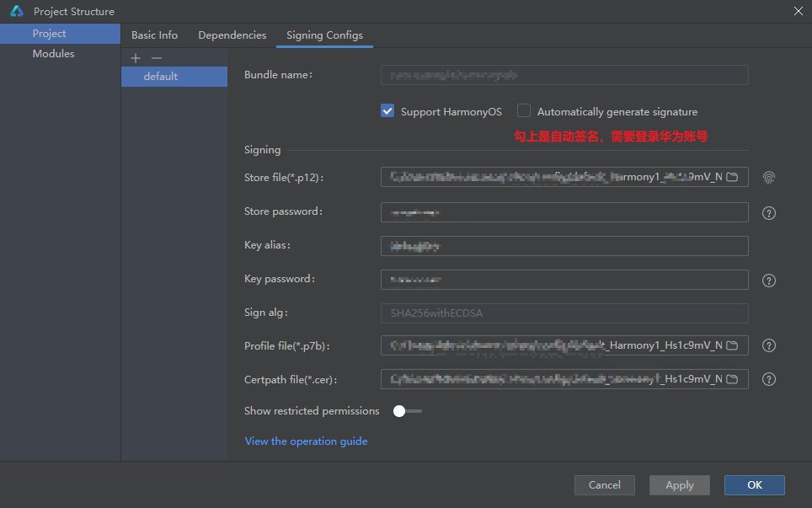Open help icon next to Key password

pos(768,281)
